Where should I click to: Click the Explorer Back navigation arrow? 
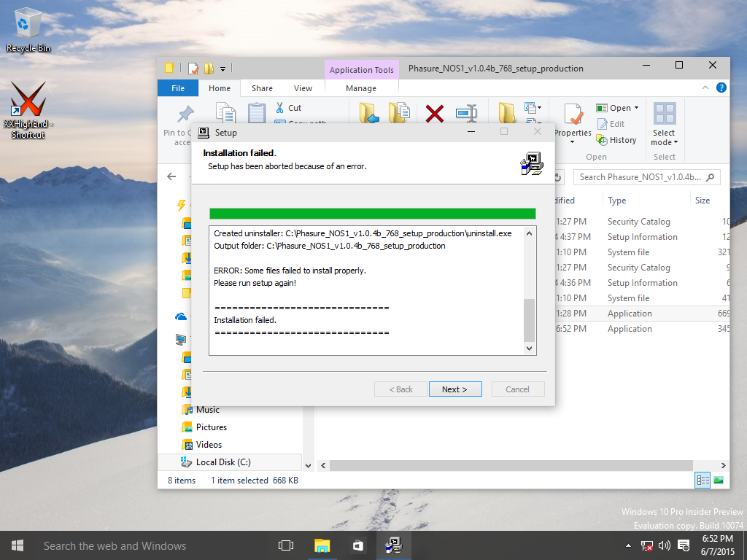tap(171, 176)
